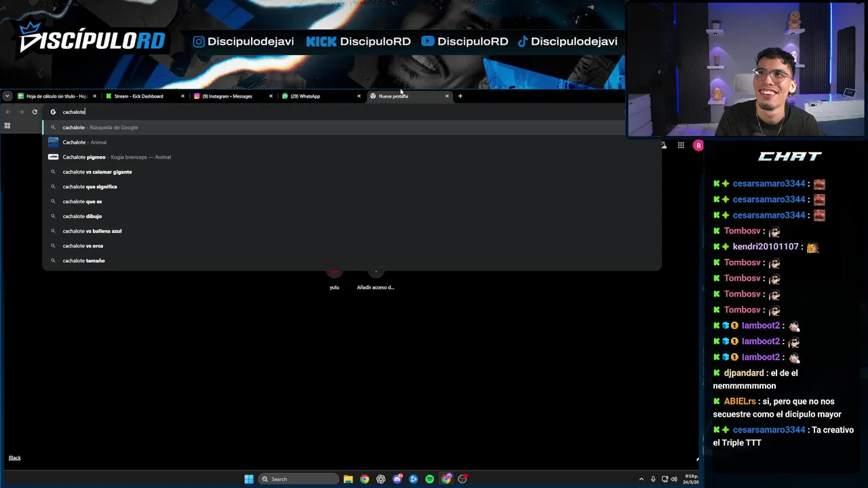Click chat username djpandard
The width and height of the screenshot is (868, 488).
point(744,373)
